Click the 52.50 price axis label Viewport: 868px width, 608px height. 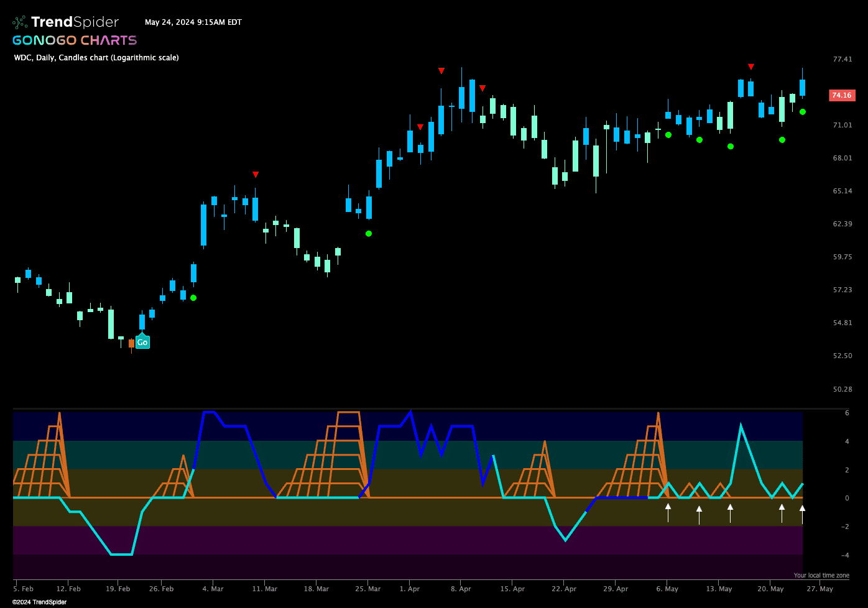(x=843, y=356)
